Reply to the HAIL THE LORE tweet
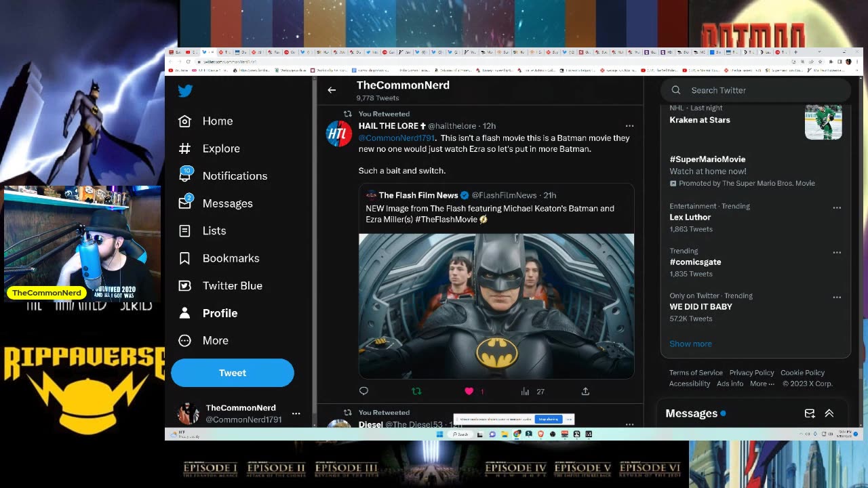 (x=363, y=391)
